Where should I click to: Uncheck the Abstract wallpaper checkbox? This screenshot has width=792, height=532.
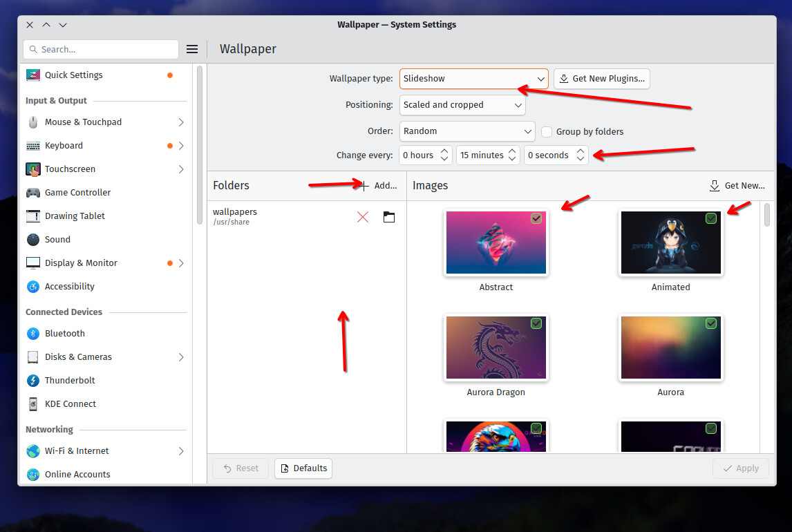pyautogui.click(x=536, y=218)
